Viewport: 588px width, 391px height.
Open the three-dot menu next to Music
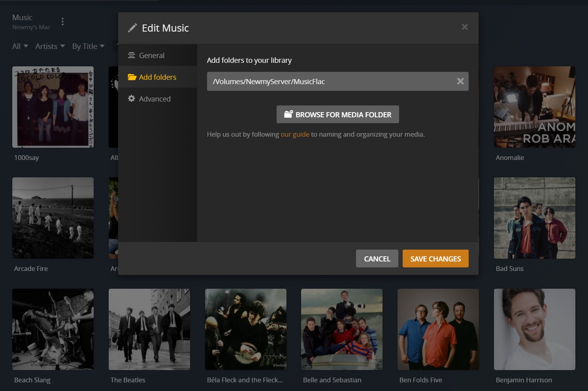pos(62,22)
